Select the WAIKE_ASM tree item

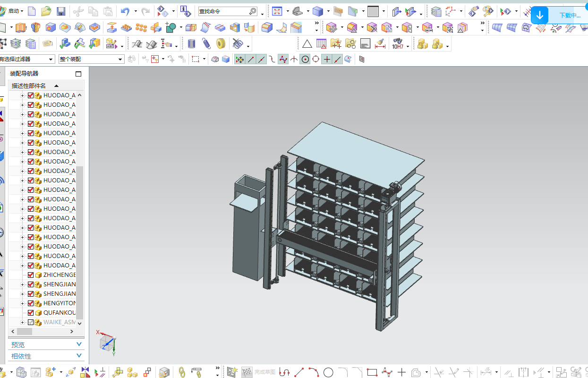[60, 322]
